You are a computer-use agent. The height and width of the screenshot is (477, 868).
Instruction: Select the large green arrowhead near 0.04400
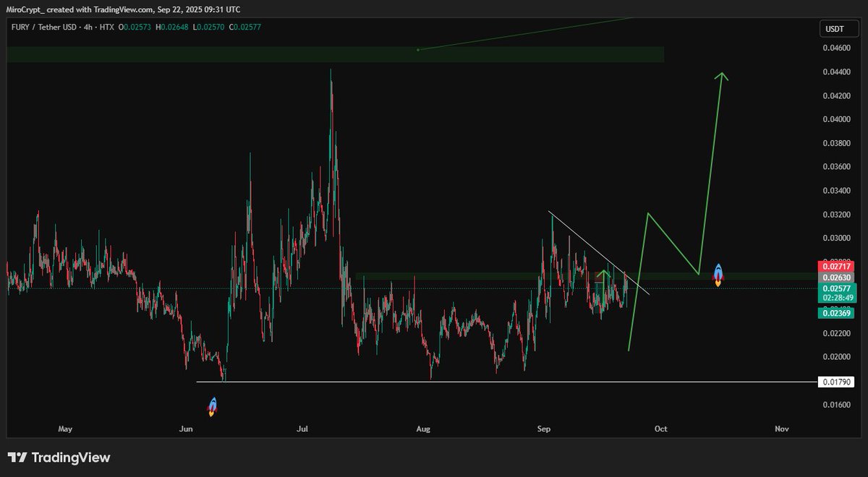(x=721, y=77)
